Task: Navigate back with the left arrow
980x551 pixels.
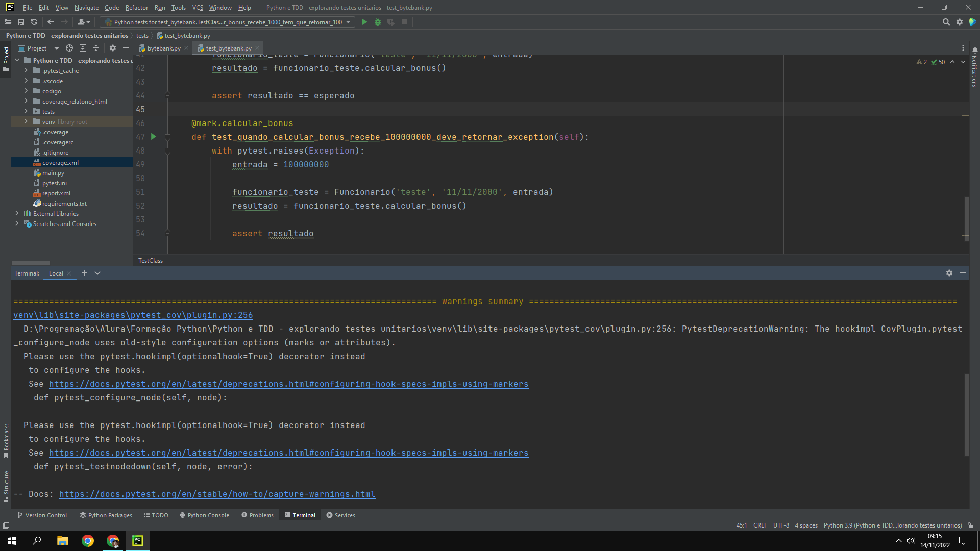Action: pyautogui.click(x=51, y=22)
